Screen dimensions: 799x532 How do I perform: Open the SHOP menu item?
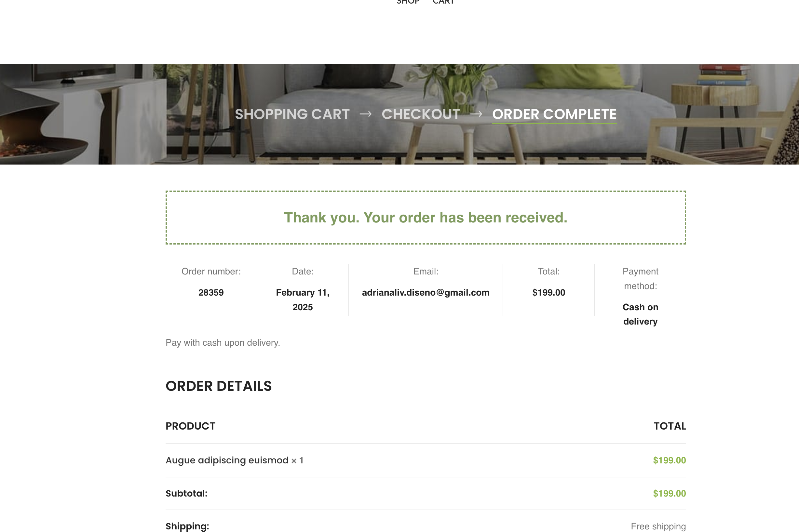(x=408, y=2)
